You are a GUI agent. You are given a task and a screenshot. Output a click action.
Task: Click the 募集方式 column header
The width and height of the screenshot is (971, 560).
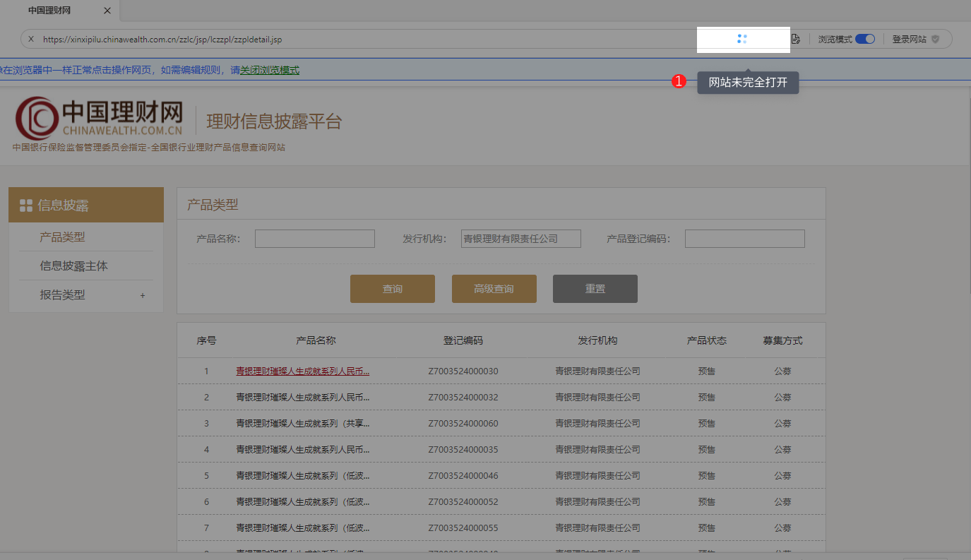(x=782, y=340)
